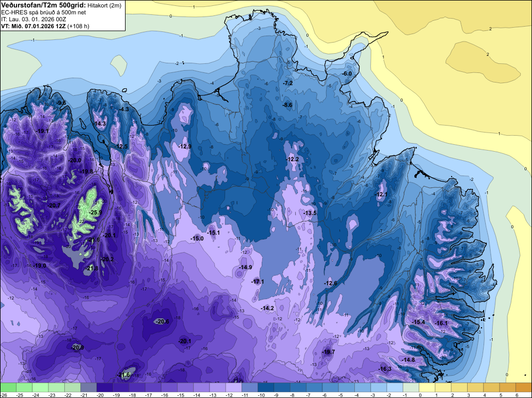The height and width of the screenshot is (398, 532).
Task: Click the -14.8 temperature value
Action: tap(408, 359)
